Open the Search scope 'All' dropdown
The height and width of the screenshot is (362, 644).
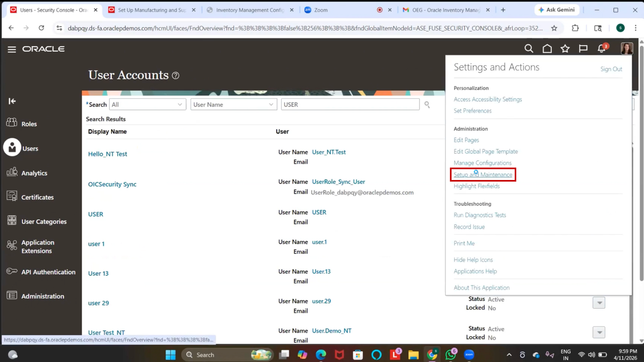click(147, 105)
